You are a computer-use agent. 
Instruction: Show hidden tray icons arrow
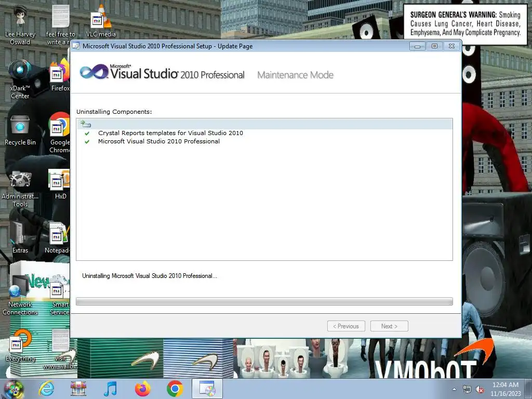tap(454, 390)
